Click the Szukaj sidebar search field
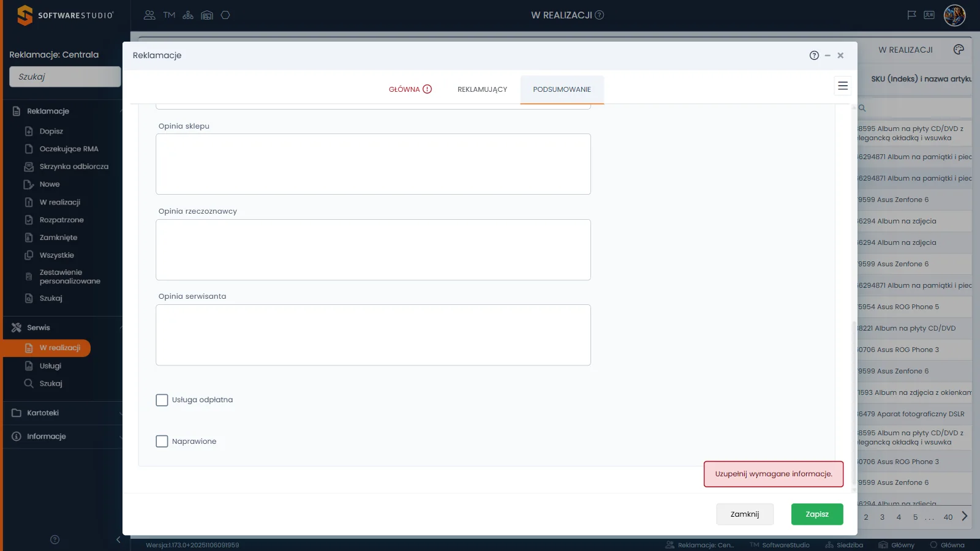This screenshot has height=551, width=980. [x=65, y=77]
